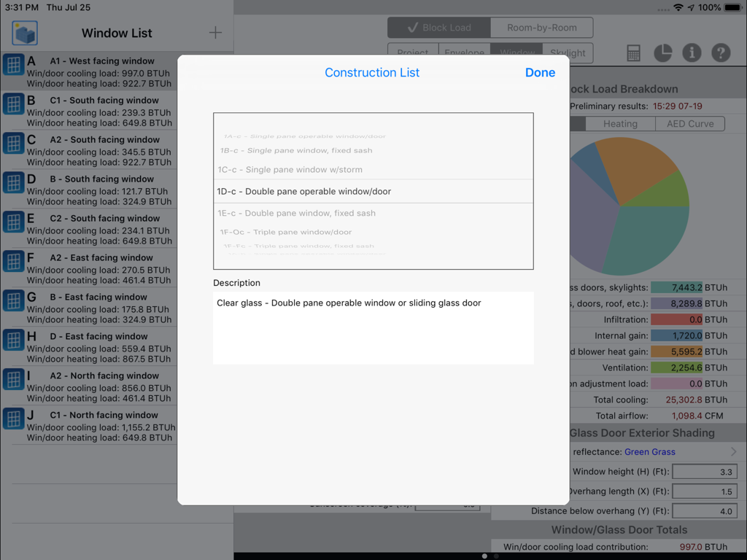The image size is (747, 560).
Task: Tap the blue cube app icon
Action: tap(26, 32)
